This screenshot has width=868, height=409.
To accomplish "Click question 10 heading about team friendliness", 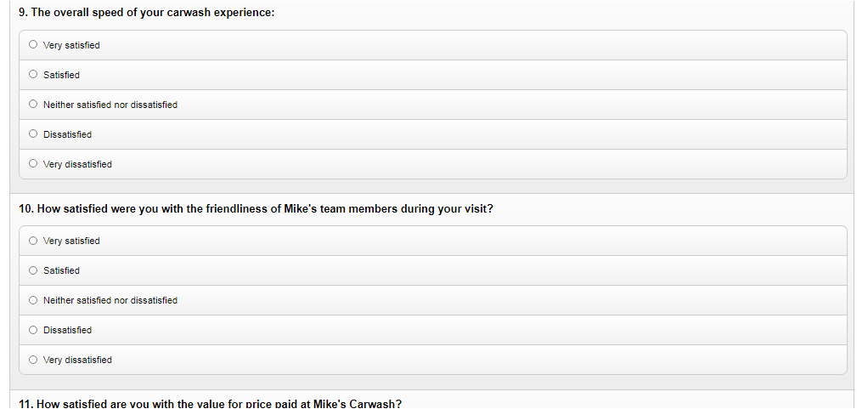I will coord(255,209).
